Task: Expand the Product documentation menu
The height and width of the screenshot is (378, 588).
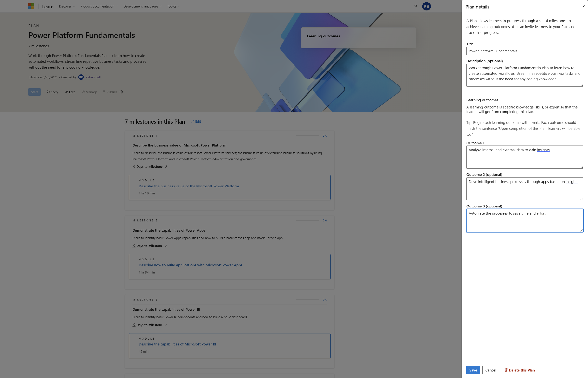Action: coord(99,6)
